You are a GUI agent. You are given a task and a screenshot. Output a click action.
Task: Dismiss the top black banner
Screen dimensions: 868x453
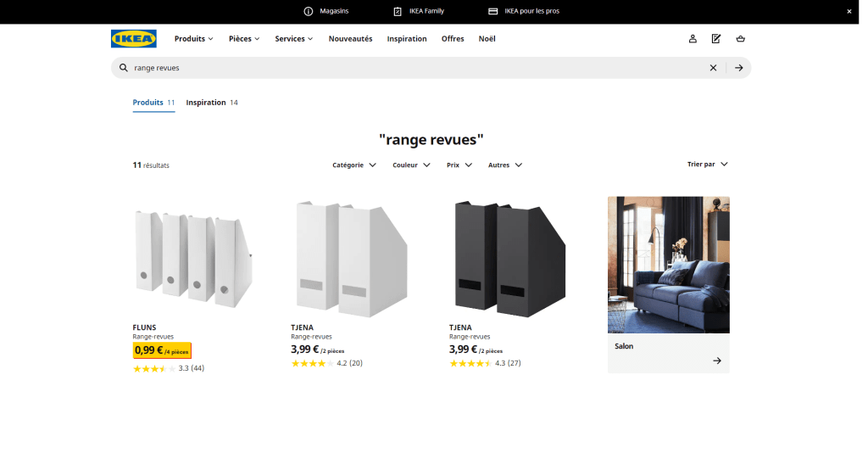coord(849,11)
